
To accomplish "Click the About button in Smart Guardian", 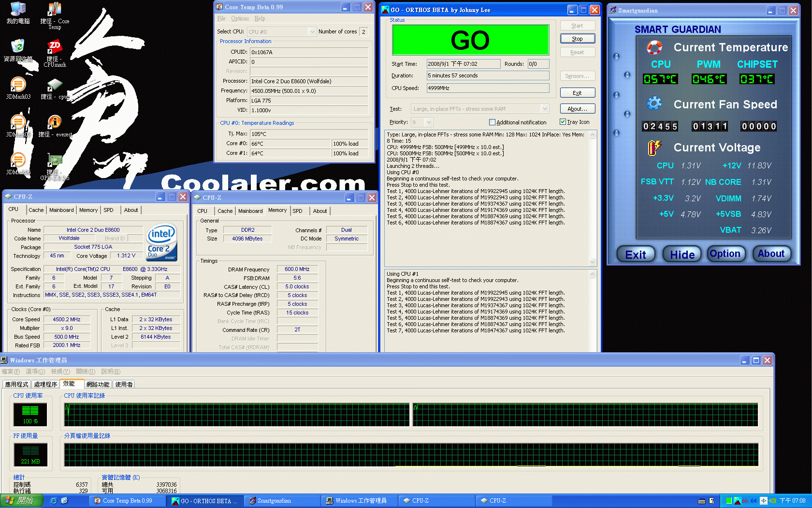I will tap(771, 254).
